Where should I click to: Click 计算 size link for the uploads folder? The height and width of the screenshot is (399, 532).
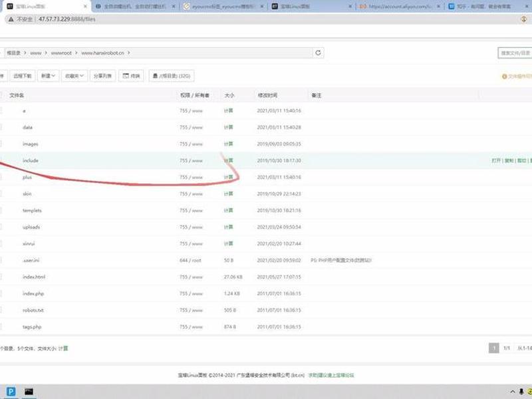pos(228,227)
